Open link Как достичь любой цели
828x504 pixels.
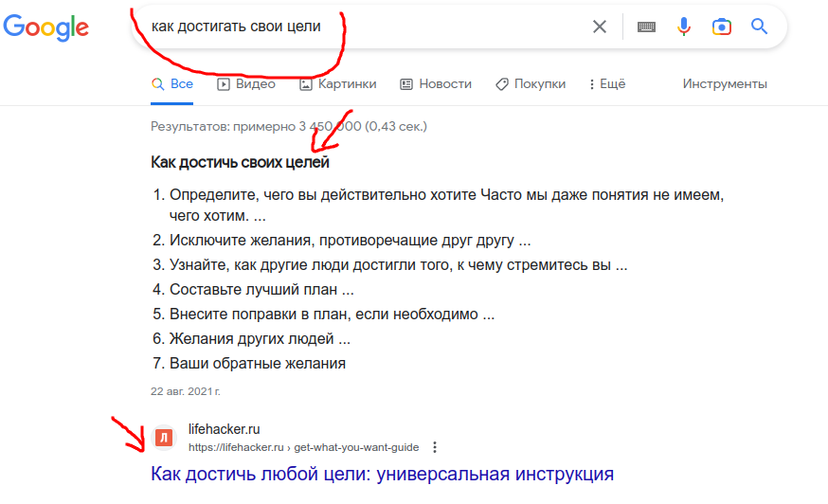[x=383, y=474]
